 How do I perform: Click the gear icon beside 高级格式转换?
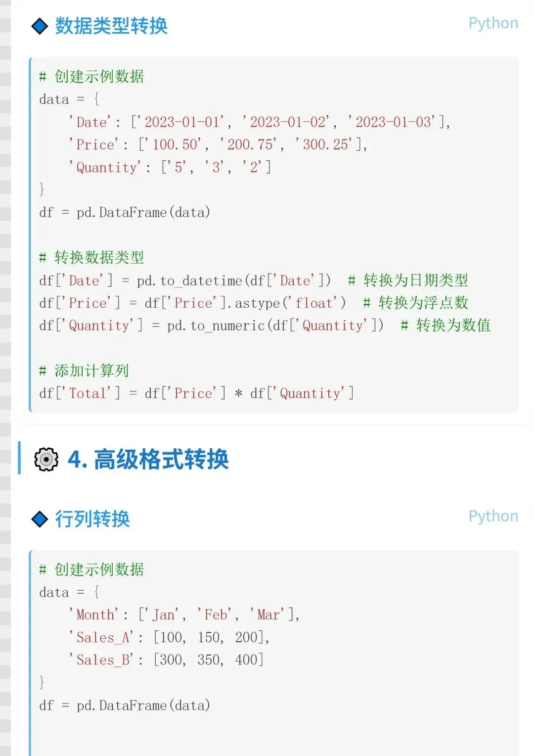point(46,459)
